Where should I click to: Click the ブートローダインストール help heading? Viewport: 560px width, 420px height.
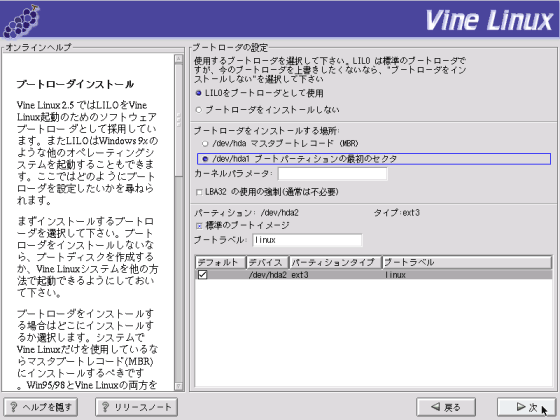(x=75, y=84)
